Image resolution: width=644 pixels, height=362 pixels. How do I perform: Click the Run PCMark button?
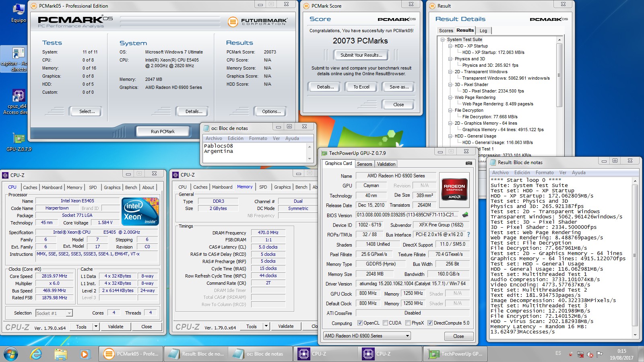(x=163, y=132)
